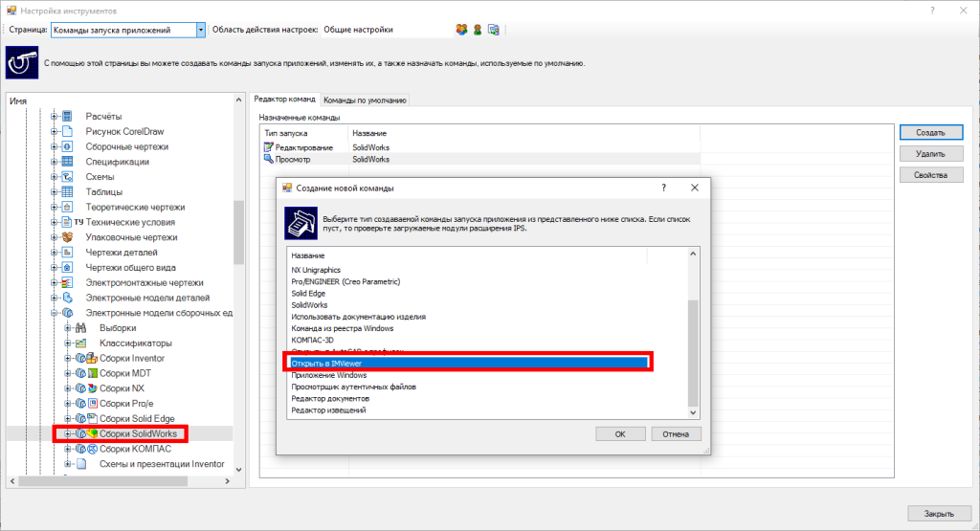Click the Упаковочные чертежи box icon
This screenshot has height=531, width=980.
tap(68, 237)
